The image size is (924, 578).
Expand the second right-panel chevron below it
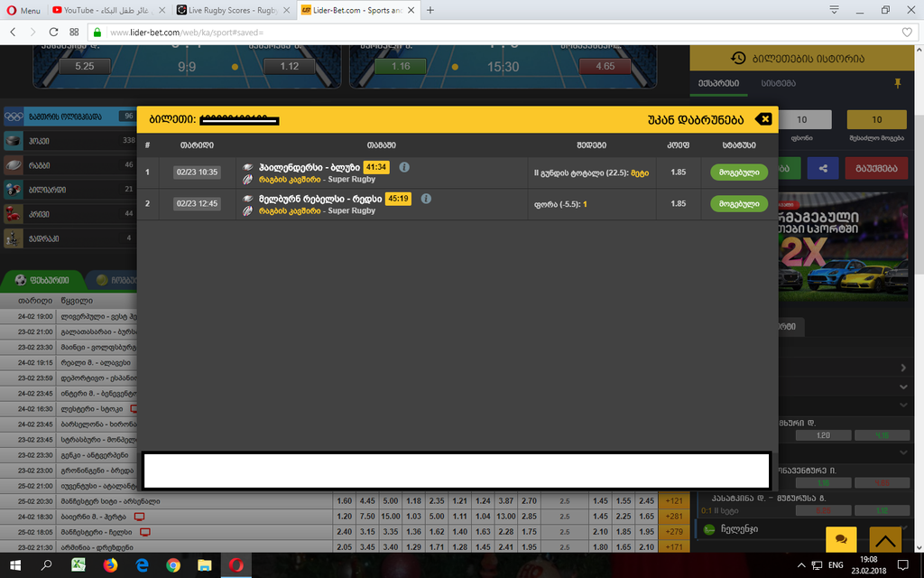[903, 387]
